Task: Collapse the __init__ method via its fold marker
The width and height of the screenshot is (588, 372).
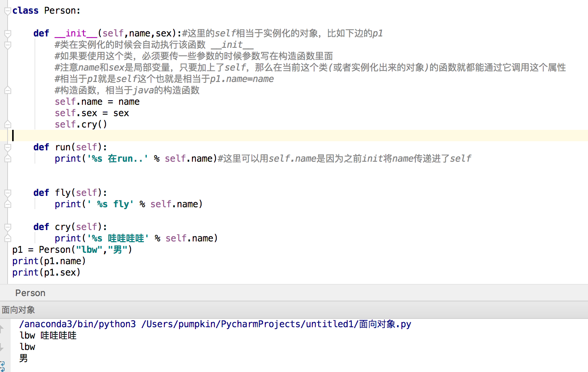Action: tap(8, 33)
